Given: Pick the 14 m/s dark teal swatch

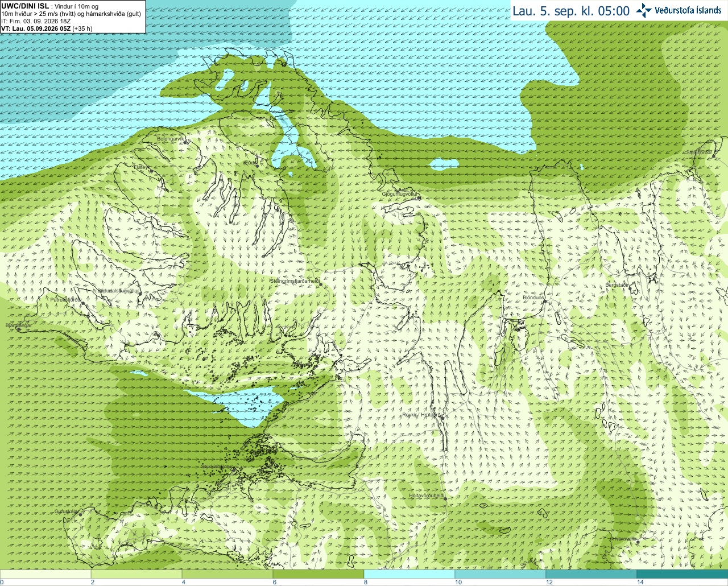Looking at the screenshot, I should coord(682,574).
